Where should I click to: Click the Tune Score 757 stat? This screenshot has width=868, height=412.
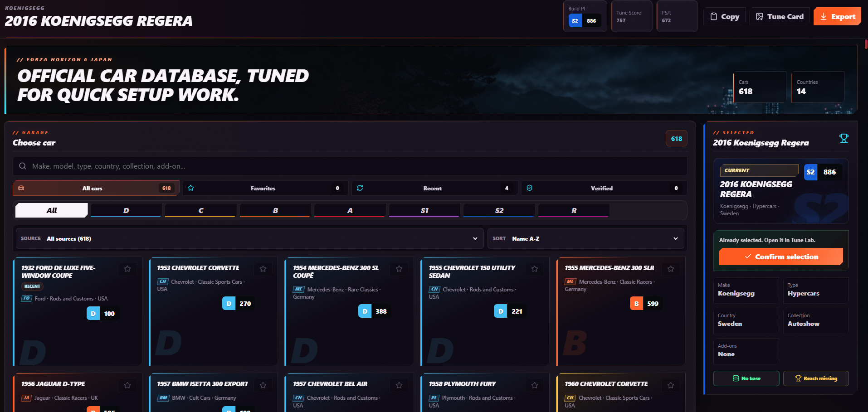632,16
